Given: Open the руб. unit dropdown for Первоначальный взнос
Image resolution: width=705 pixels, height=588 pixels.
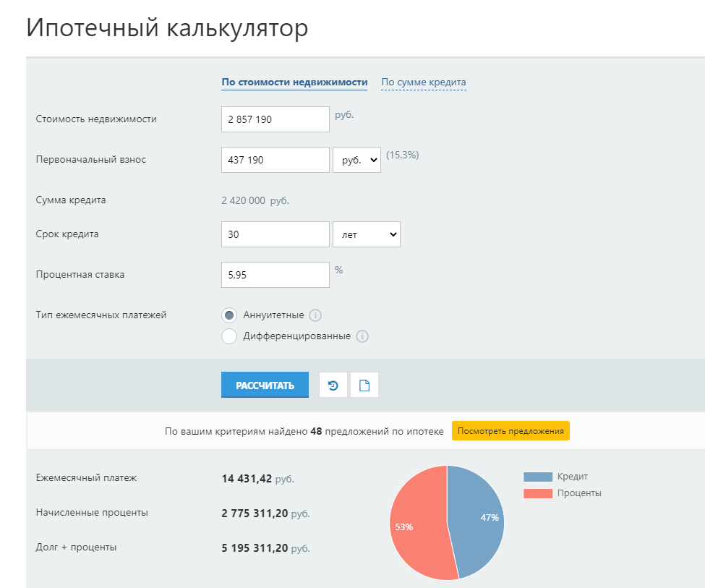Looking at the screenshot, I should [x=357, y=160].
